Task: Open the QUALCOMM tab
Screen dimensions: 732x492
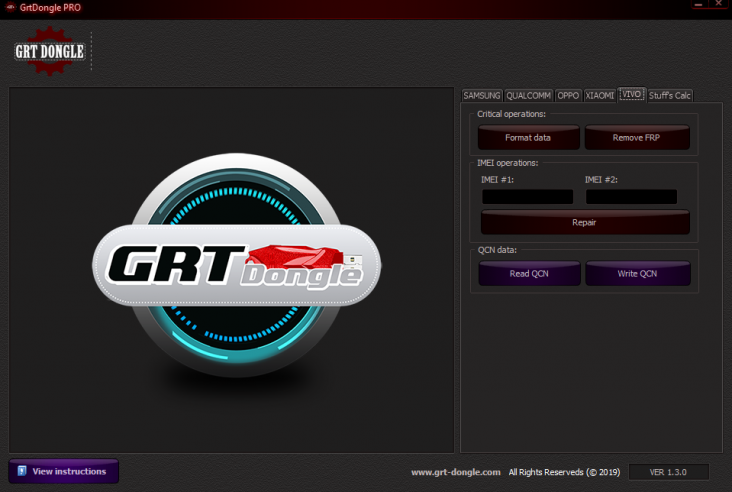Action: click(528, 96)
